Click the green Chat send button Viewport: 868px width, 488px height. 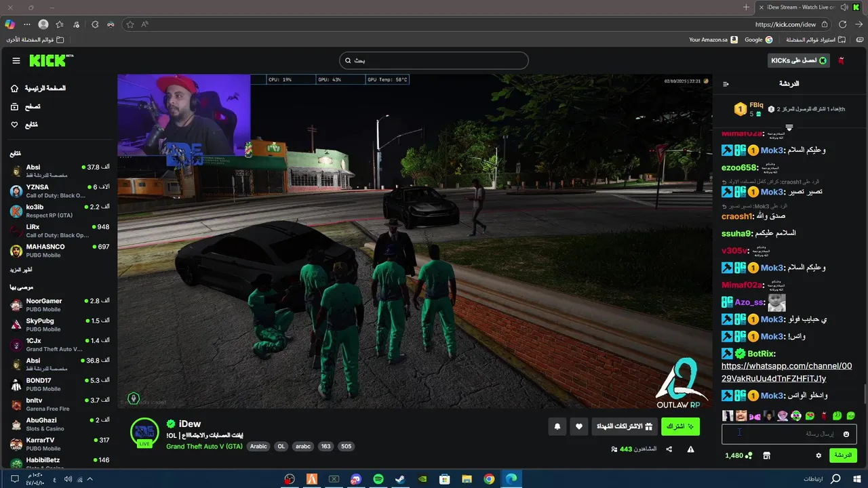tap(843, 455)
